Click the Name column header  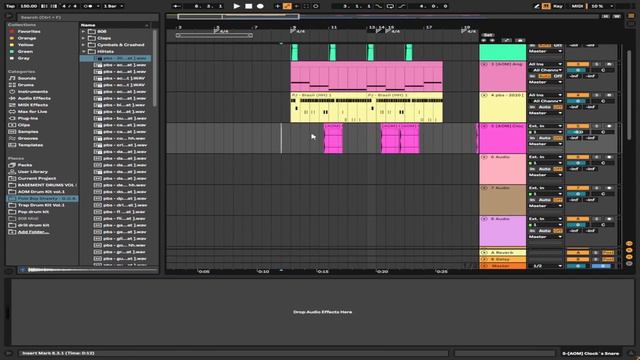(x=114, y=25)
